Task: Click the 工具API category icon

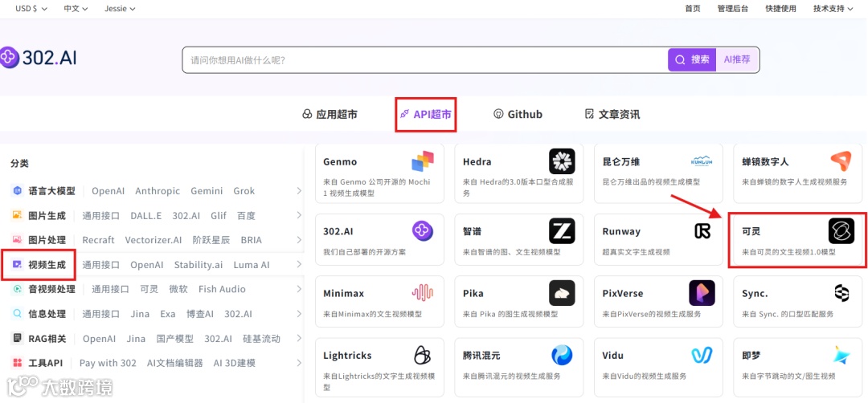Action: pyautogui.click(x=17, y=363)
